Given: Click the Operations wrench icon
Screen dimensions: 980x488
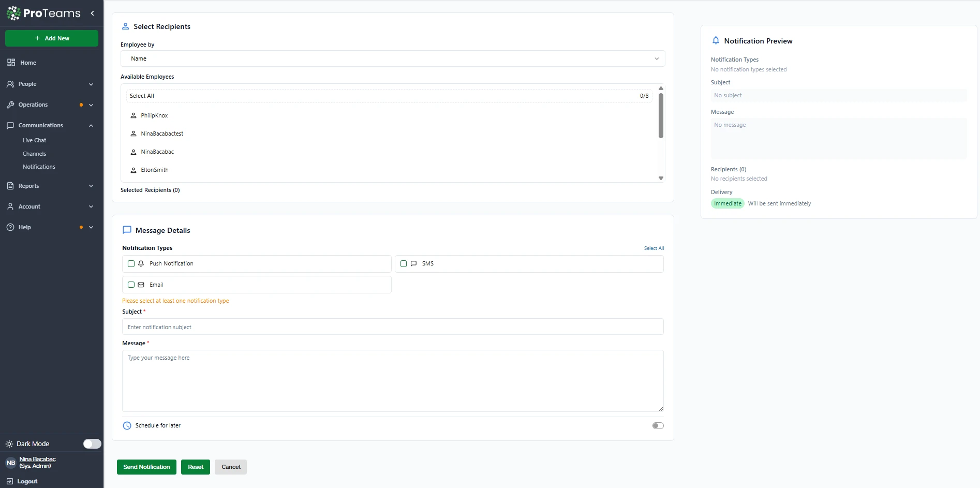Looking at the screenshot, I should click(x=10, y=105).
